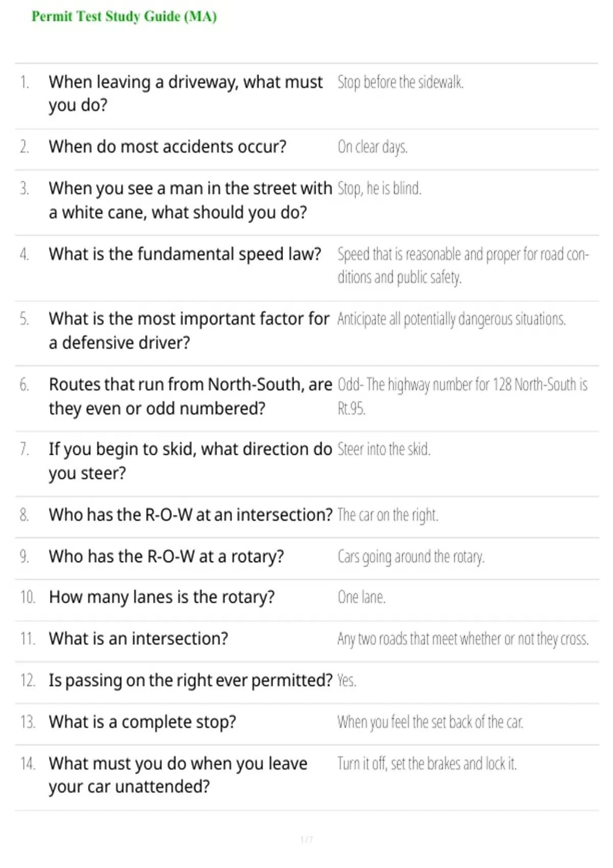Select the North-South routes question
This screenshot has height=868, width=613.
click(191, 396)
